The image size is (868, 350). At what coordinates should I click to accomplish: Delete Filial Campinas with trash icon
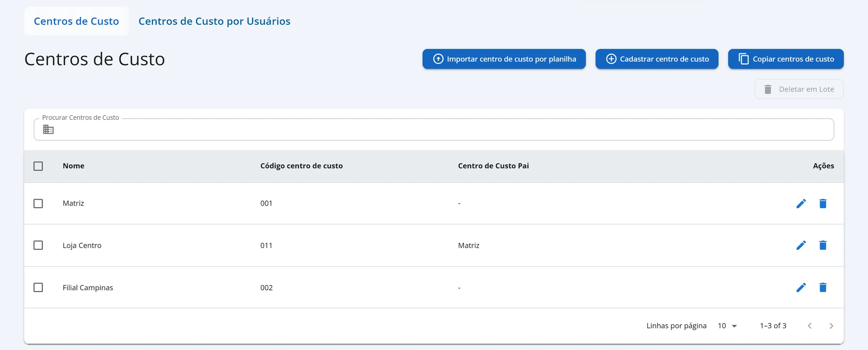click(823, 287)
